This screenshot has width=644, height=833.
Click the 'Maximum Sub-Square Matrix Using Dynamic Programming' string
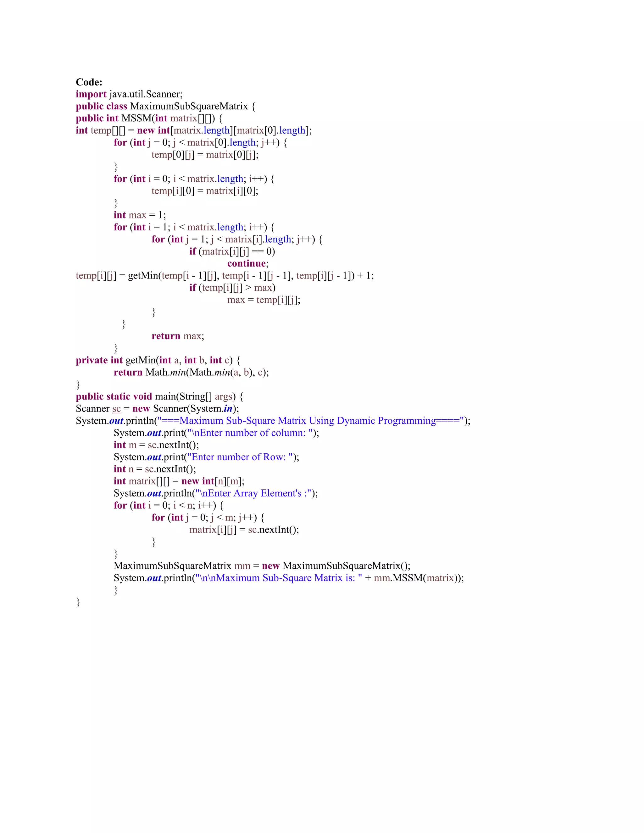308,421
